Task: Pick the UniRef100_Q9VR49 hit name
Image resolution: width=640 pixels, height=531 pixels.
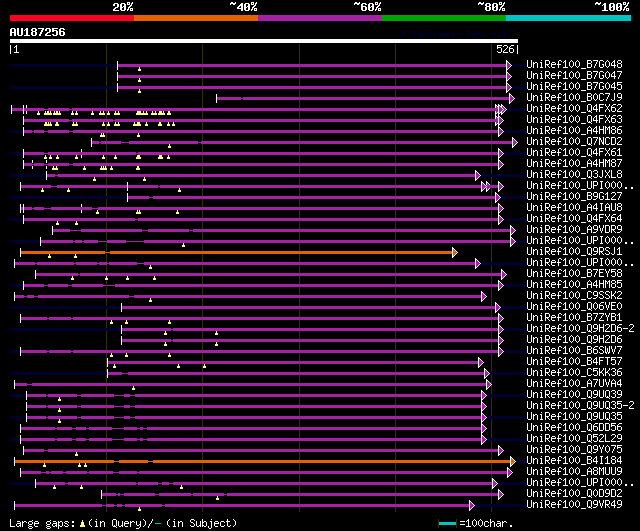Action: (x=574, y=505)
